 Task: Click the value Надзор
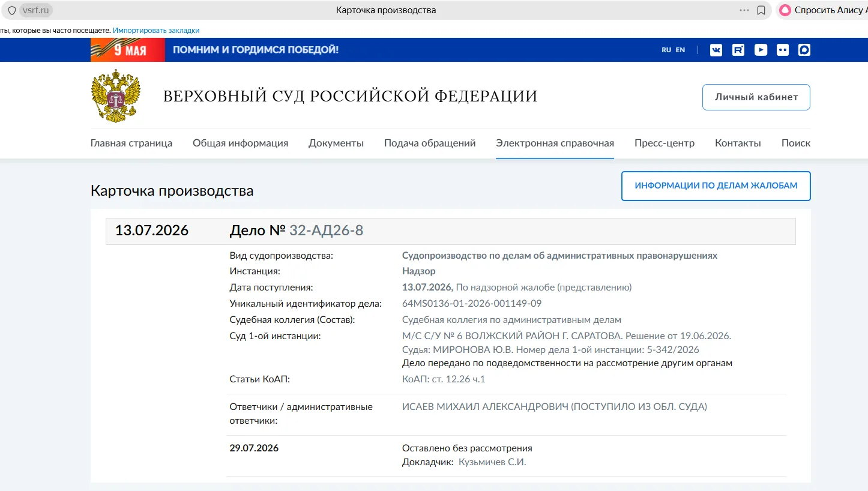pos(419,271)
